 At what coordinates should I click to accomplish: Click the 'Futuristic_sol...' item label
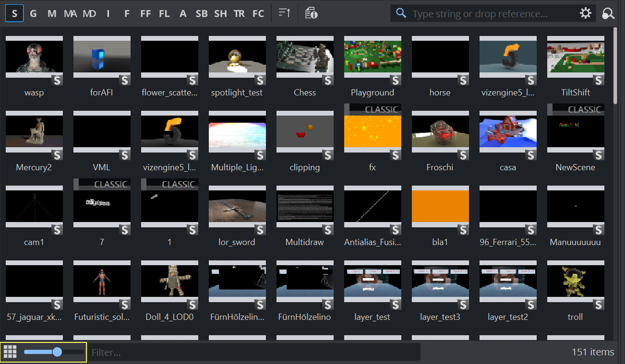(102, 317)
